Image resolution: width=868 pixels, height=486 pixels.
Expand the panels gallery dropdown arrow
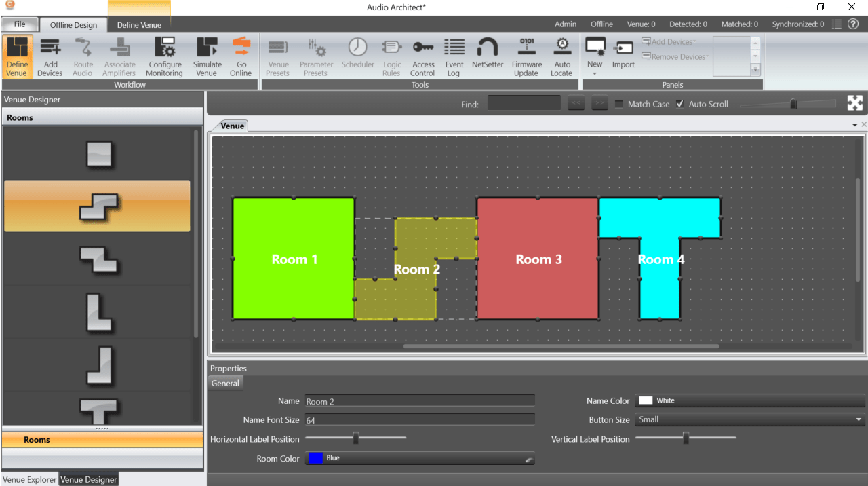coord(755,70)
